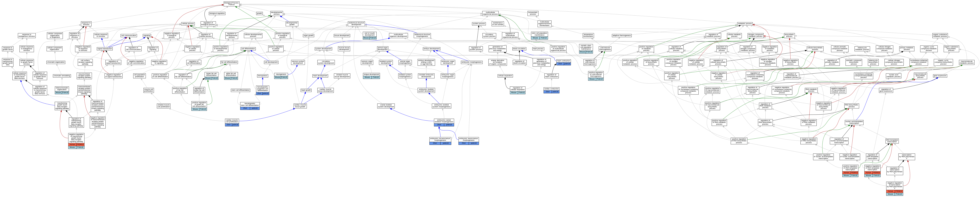The height and width of the screenshot is (197, 980).
Task: Click the 'organ growth' node
Action: tap(309, 35)
